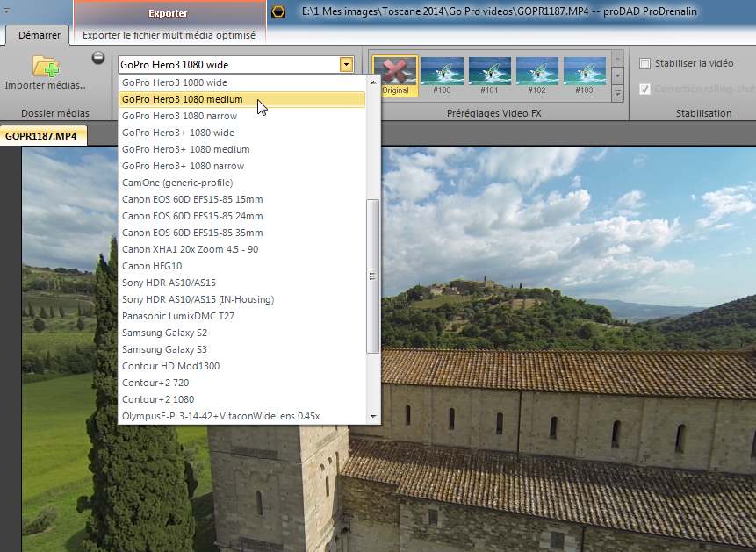Collapse the camera profile dropdown arrow

click(347, 65)
